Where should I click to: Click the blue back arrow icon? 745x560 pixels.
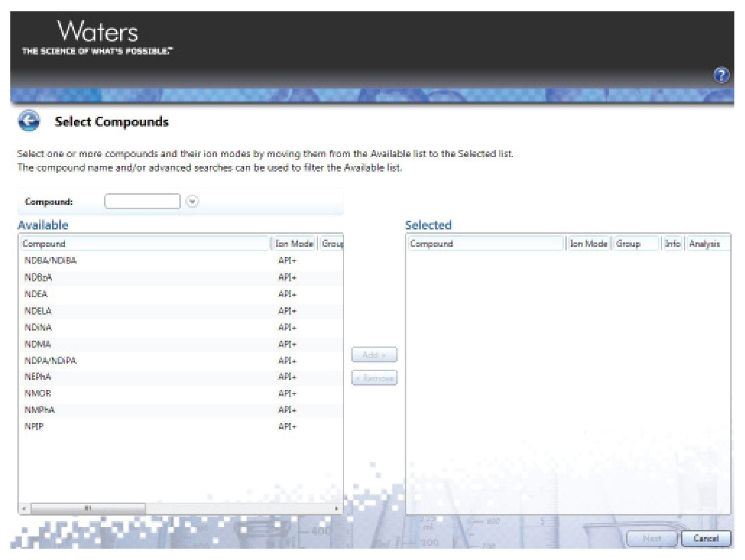click(x=29, y=121)
